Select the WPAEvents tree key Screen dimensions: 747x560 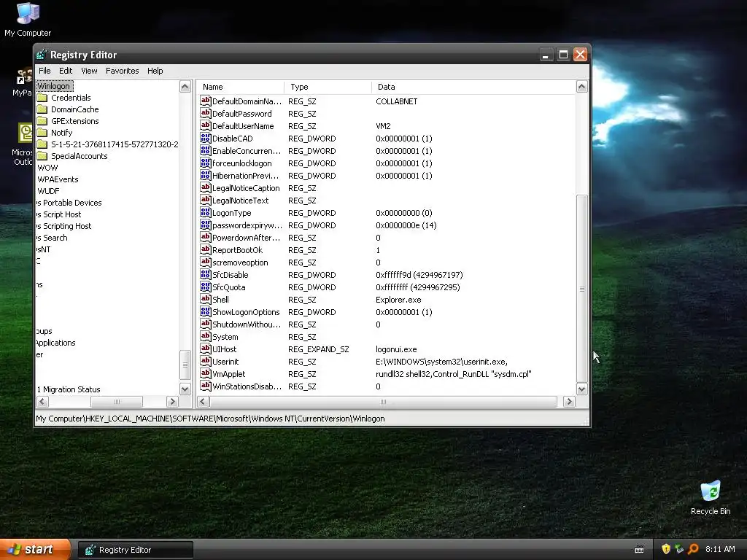[58, 179]
